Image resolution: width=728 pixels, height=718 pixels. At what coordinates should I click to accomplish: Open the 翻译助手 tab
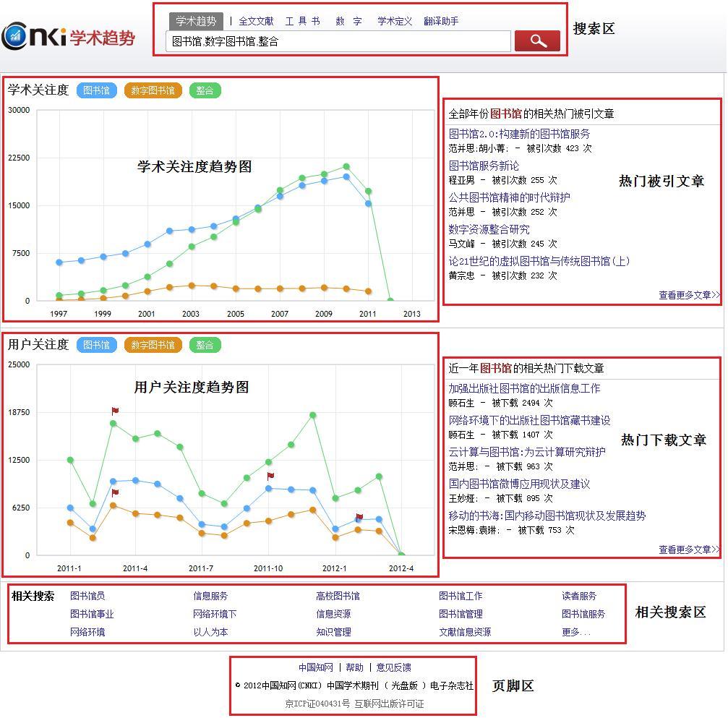tap(441, 21)
